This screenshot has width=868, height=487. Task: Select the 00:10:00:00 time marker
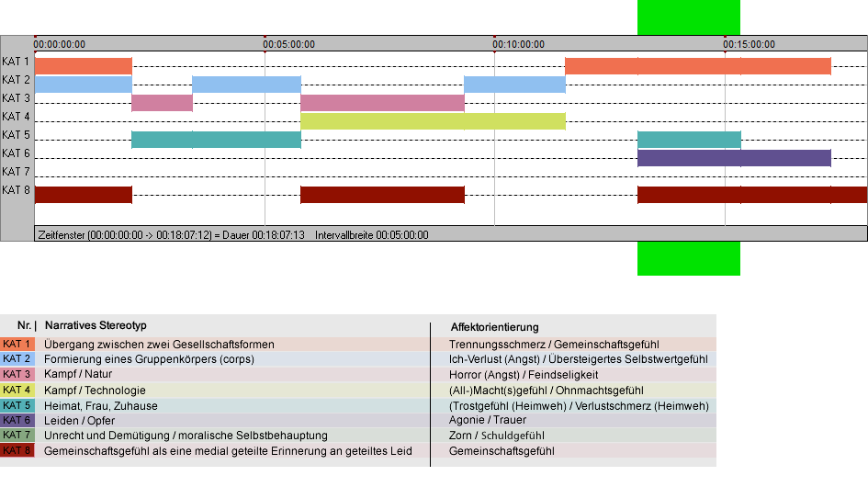click(x=519, y=44)
